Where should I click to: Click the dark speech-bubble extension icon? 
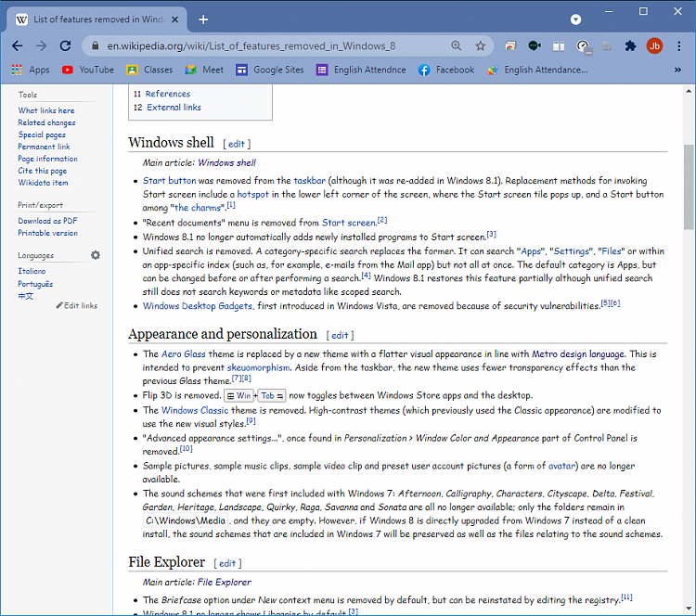click(x=535, y=45)
